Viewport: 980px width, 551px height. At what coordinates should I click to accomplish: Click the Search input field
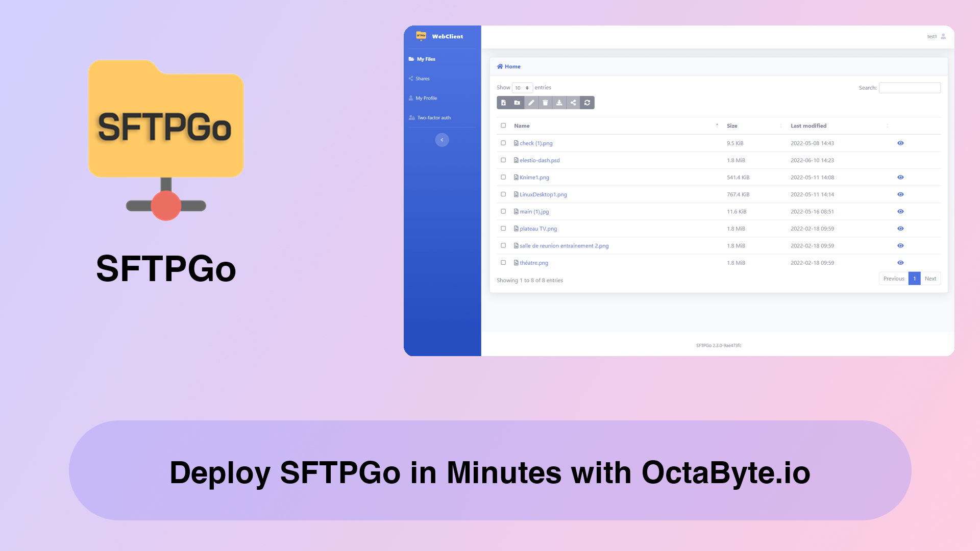tap(910, 87)
